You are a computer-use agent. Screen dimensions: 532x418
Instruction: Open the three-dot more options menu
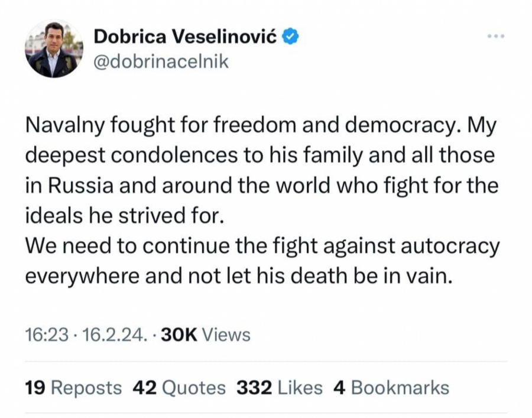pyautogui.click(x=495, y=37)
